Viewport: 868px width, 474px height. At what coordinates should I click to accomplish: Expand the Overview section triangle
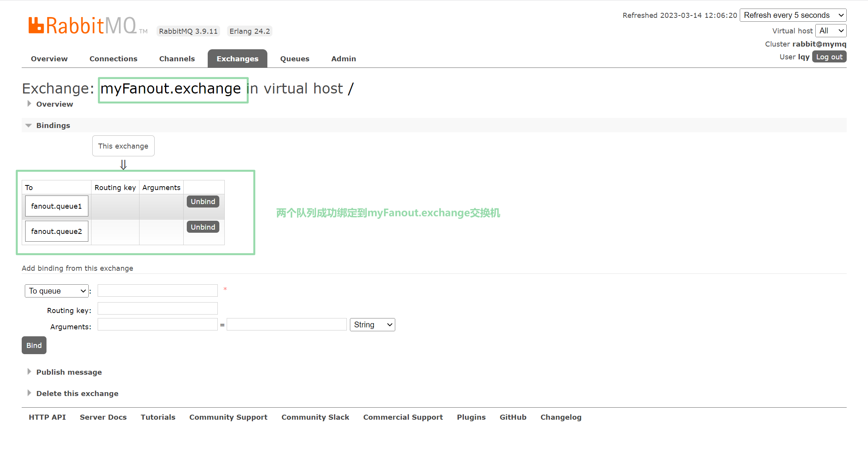click(x=29, y=104)
